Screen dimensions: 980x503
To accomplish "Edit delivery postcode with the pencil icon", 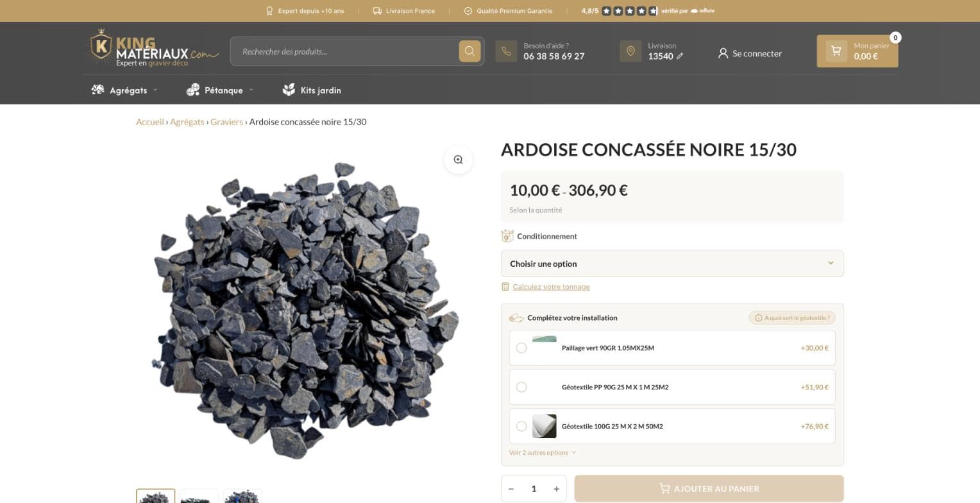I will point(680,56).
